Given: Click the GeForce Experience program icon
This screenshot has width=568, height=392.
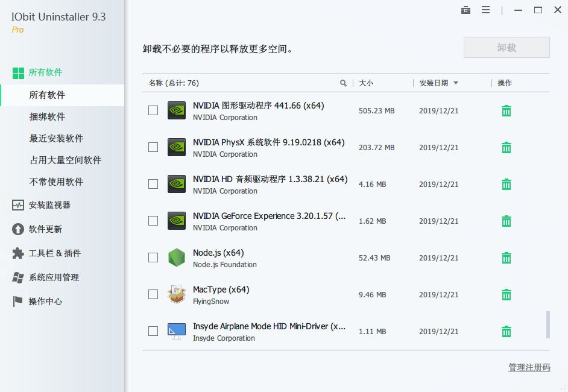Looking at the screenshot, I should (177, 221).
